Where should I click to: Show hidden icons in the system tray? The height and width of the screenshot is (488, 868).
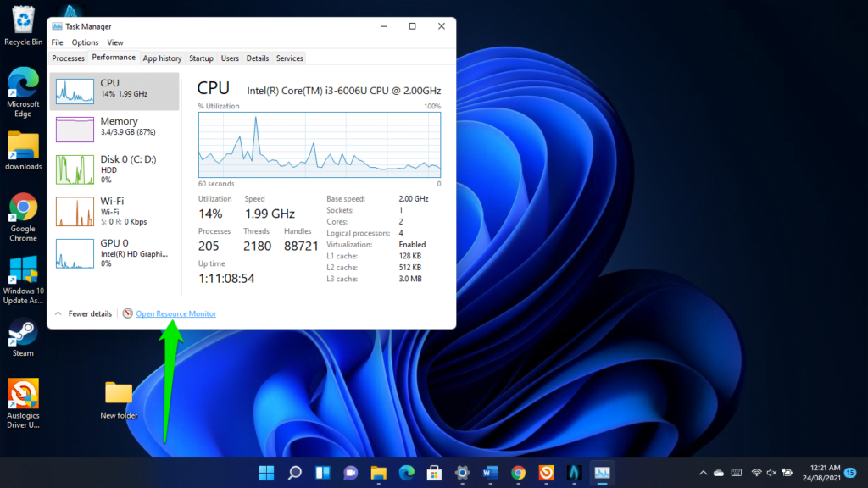(704, 473)
